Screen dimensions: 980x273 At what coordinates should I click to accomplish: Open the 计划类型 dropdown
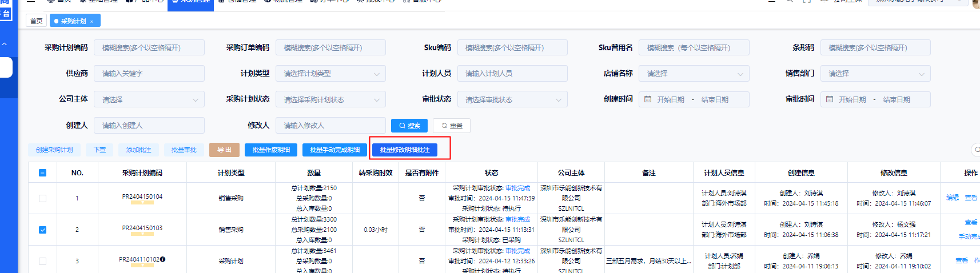[x=330, y=74]
